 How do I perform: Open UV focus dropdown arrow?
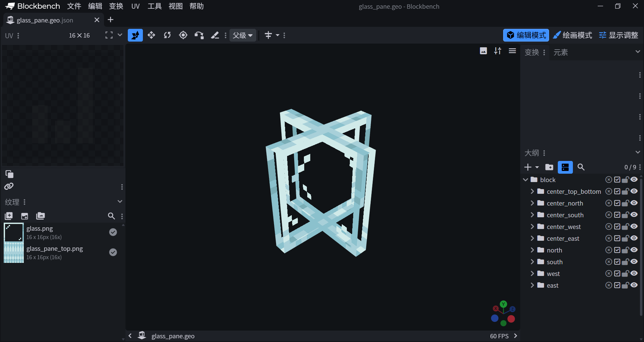pos(120,35)
